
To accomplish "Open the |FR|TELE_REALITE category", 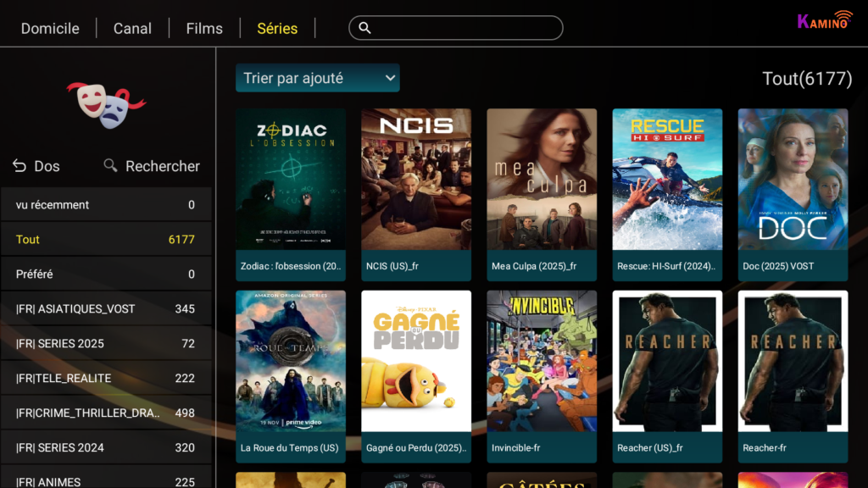I will tap(106, 379).
